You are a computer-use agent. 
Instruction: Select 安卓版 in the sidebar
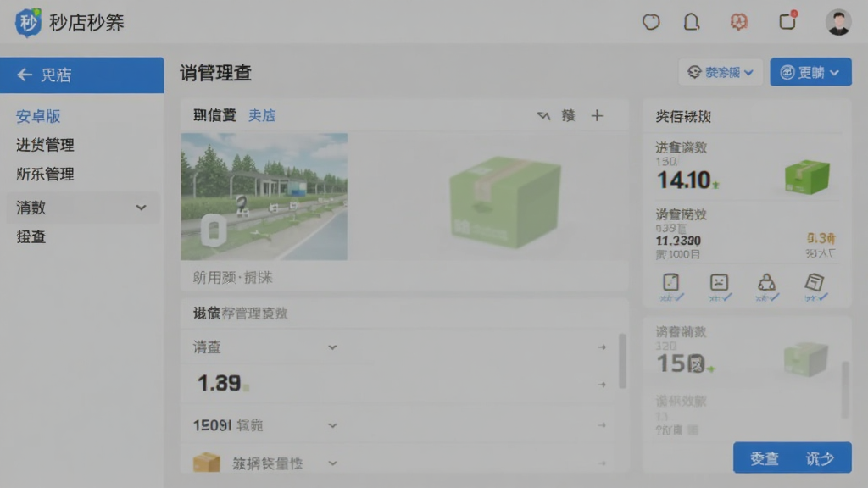point(38,116)
